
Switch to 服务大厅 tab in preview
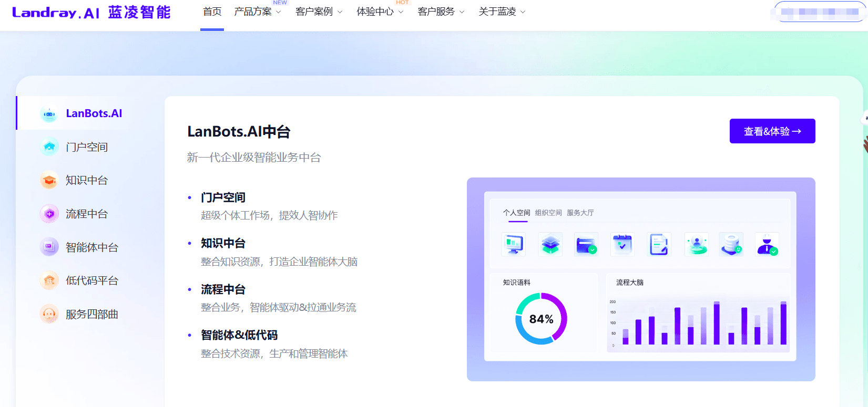click(580, 213)
